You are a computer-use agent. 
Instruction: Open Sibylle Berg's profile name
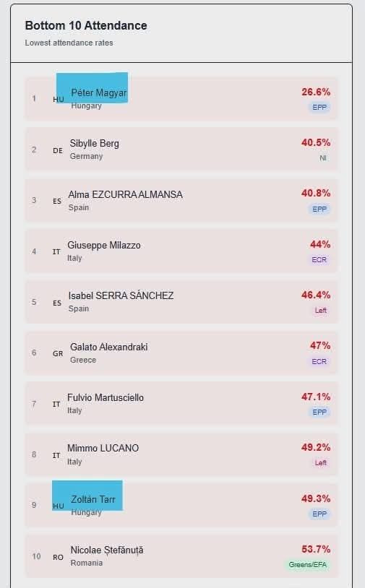coord(94,144)
